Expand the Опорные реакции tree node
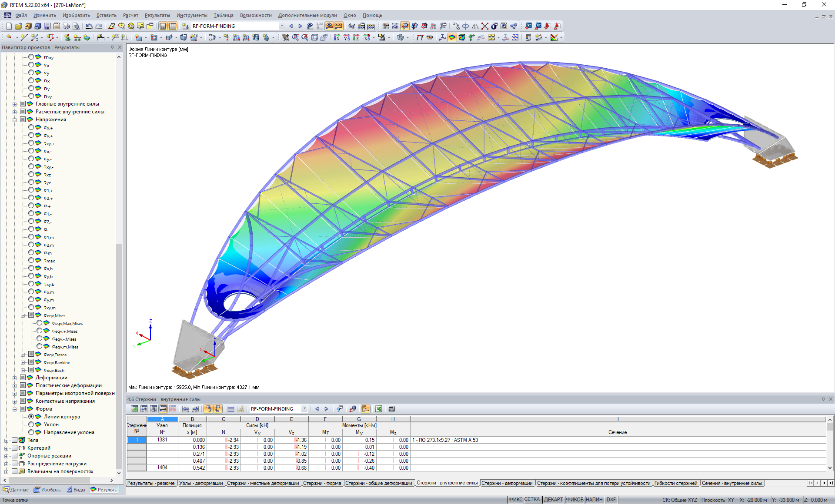Viewport: 835px width, 504px height. (x=7, y=456)
